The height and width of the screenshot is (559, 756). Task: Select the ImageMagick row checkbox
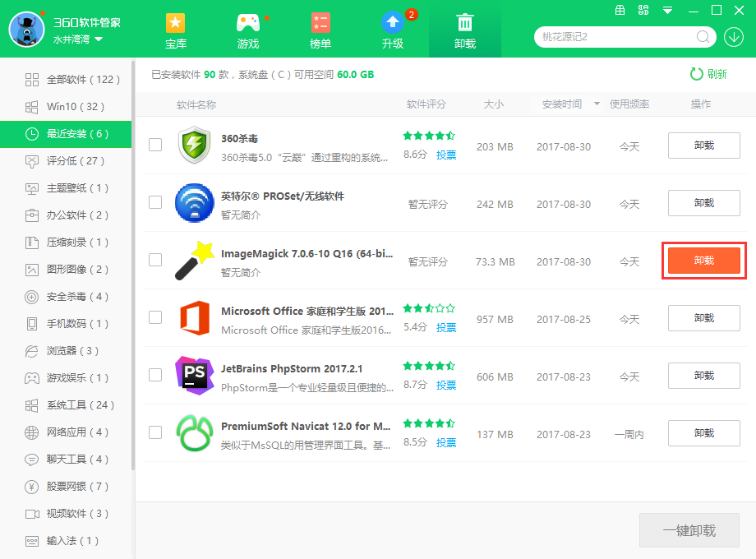[x=155, y=260]
